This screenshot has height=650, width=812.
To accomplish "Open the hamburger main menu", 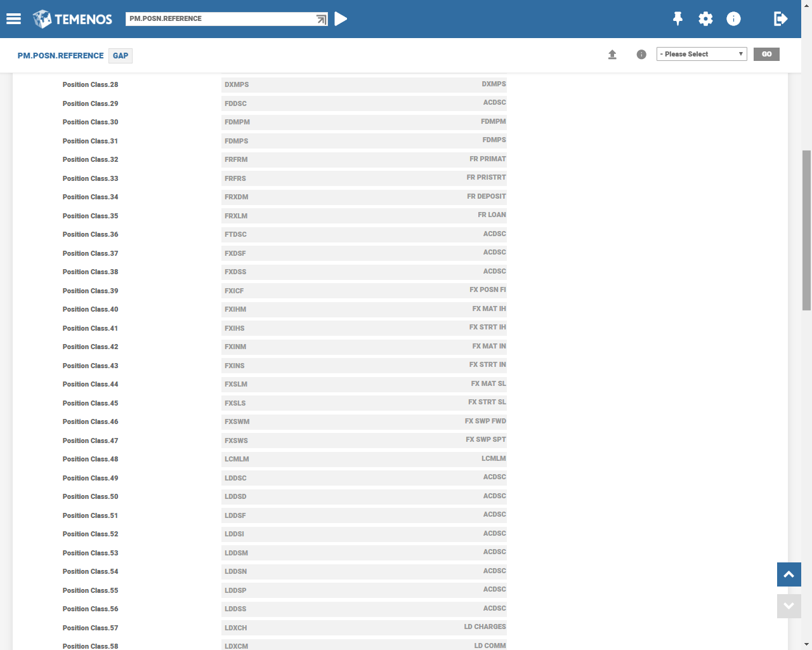I will [13, 19].
